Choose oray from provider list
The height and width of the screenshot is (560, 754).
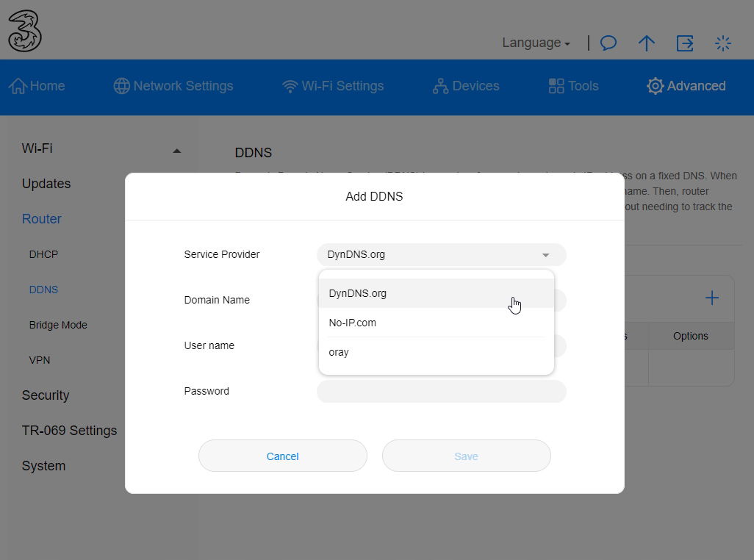click(437, 352)
